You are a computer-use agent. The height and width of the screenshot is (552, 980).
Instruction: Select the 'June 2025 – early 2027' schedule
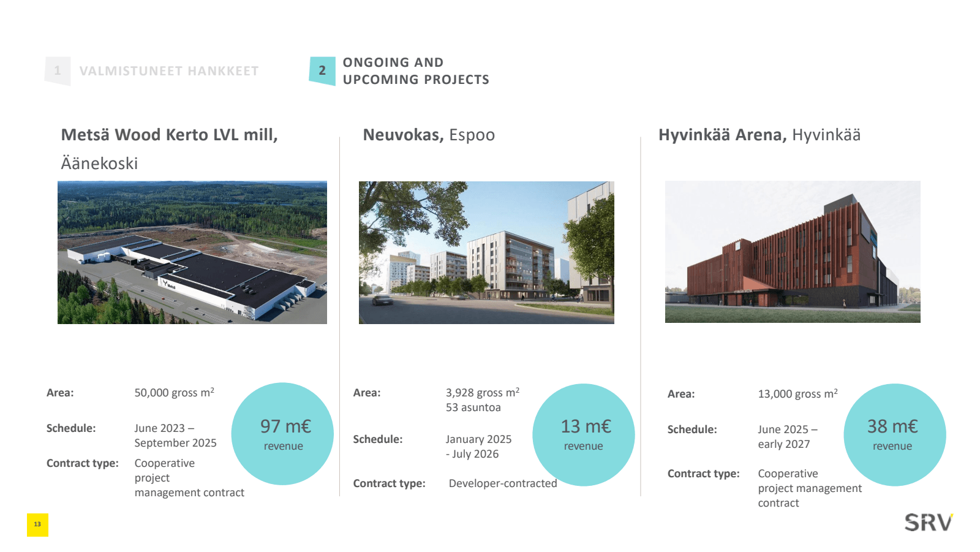788,437
